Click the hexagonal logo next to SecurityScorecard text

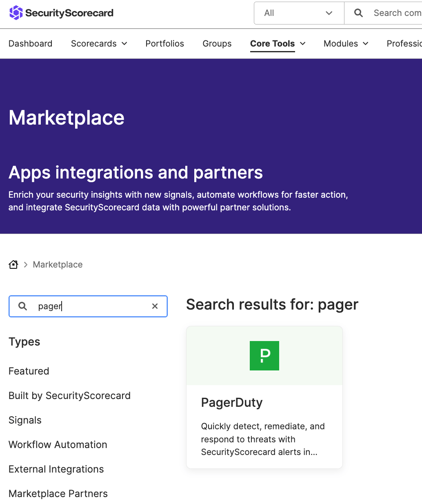pos(15,13)
